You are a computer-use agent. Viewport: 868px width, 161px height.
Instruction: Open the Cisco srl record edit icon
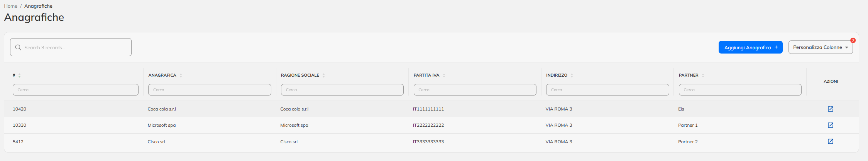coord(831,141)
